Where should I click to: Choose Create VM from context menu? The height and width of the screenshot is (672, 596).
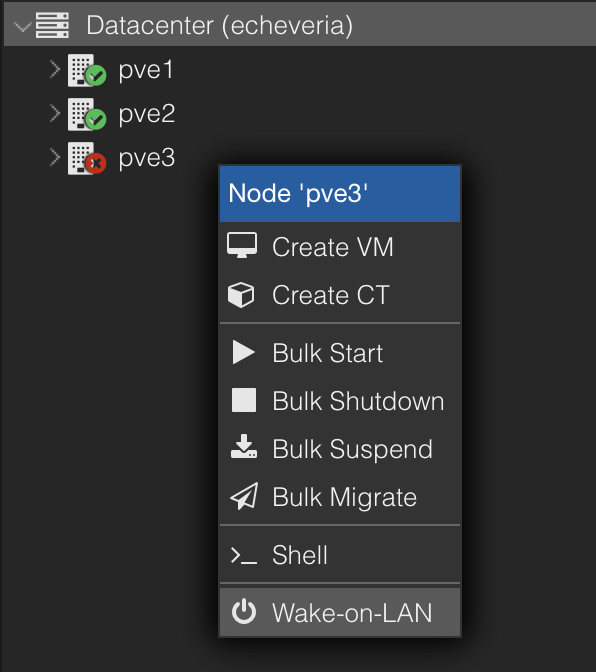click(340, 247)
